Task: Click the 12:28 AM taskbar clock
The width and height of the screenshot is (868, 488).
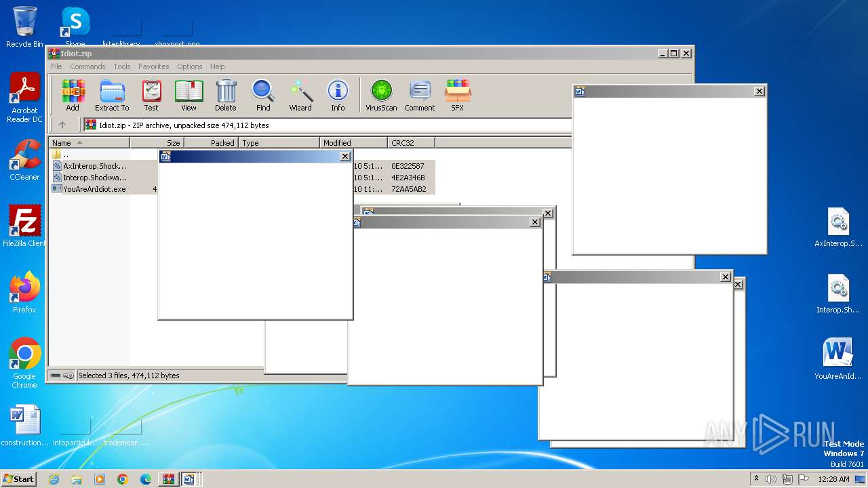Action: pyautogui.click(x=833, y=479)
